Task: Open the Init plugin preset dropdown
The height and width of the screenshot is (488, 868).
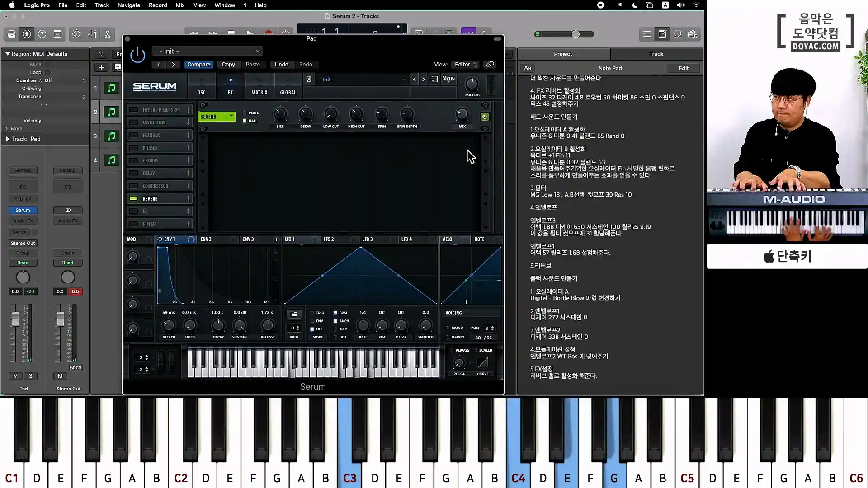Action: coord(208,51)
